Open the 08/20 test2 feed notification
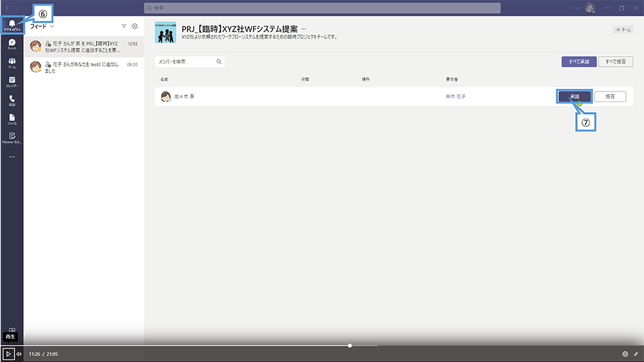The height and width of the screenshot is (362, 644). [84, 68]
